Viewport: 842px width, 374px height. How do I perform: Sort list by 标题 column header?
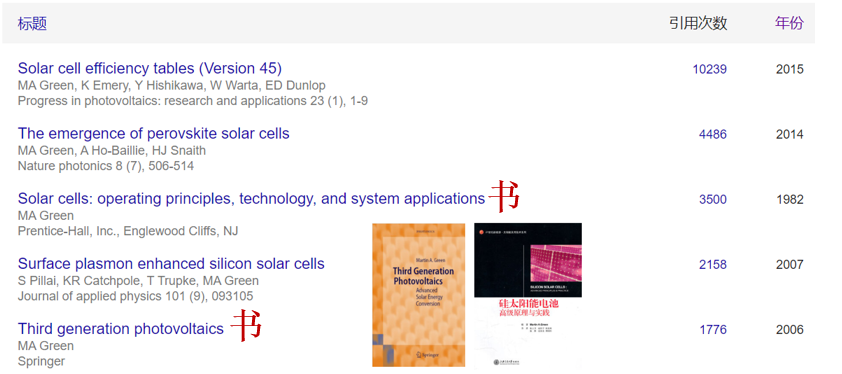coord(32,24)
